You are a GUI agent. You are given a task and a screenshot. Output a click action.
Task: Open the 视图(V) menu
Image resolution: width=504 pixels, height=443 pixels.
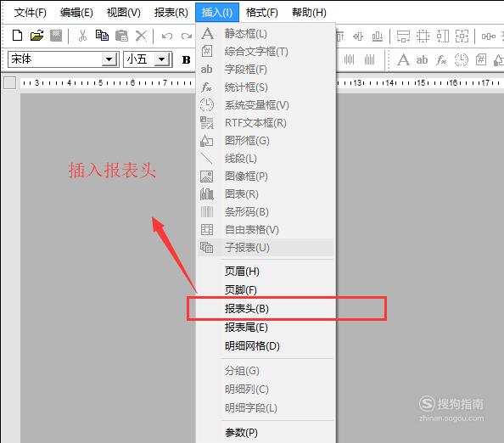(x=123, y=13)
